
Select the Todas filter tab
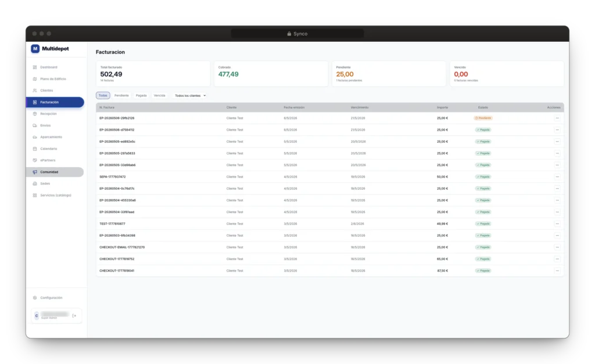pos(103,96)
